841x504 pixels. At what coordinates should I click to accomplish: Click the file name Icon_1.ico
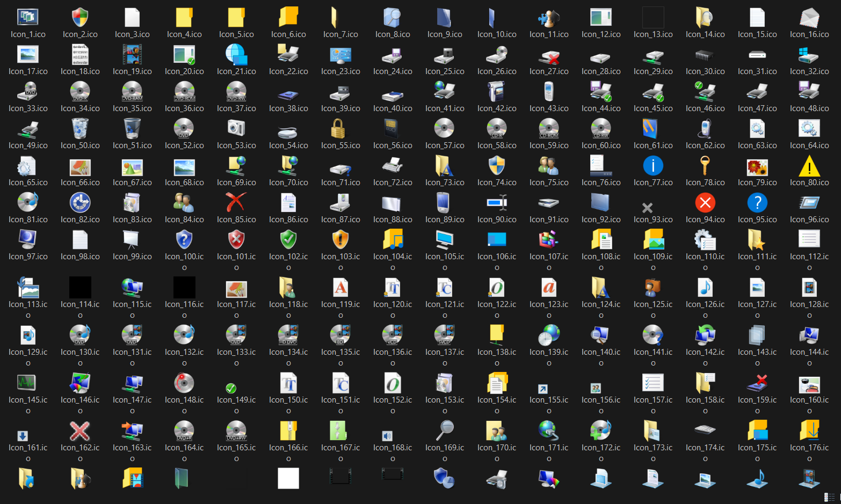tap(28, 34)
